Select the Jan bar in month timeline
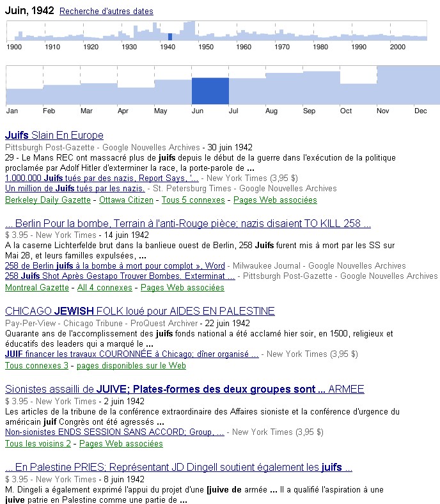 pyautogui.click(x=24, y=97)
